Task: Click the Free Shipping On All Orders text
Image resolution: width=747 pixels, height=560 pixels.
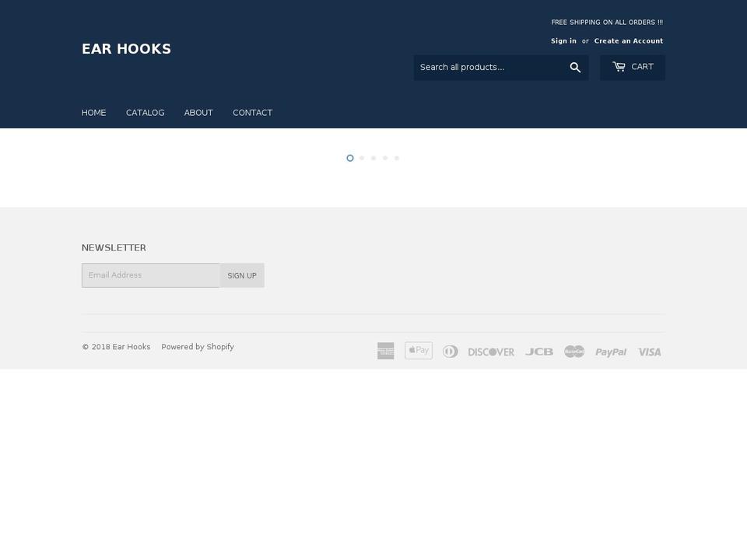Action: [x=607, y=23]
